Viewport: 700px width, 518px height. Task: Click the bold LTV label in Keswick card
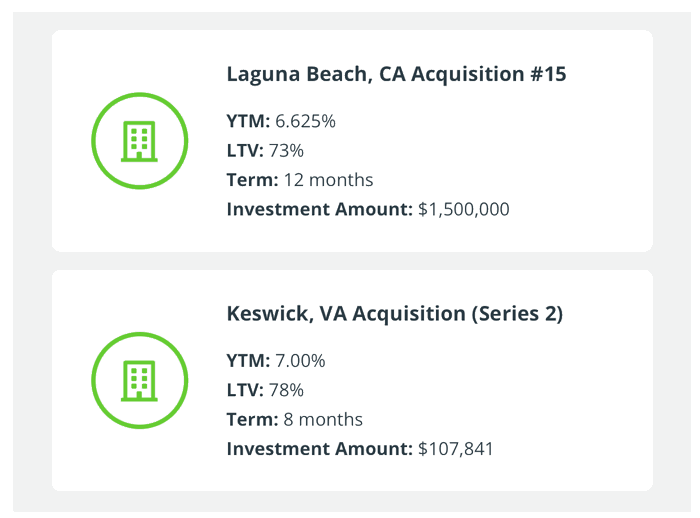[245, 390]
